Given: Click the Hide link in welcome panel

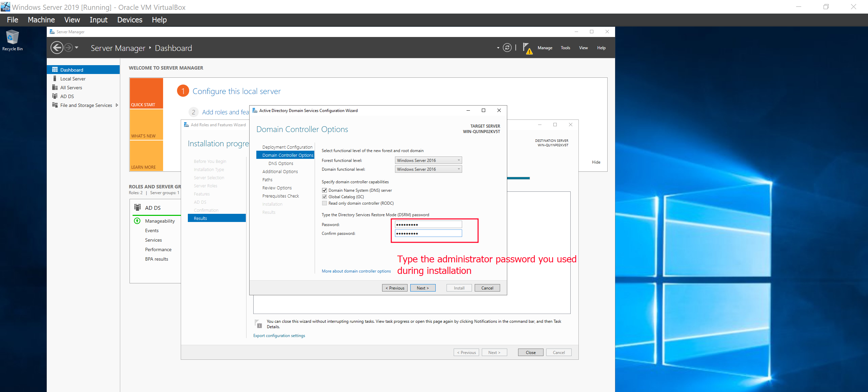Looking at the screenshot, I should (596, 162).
